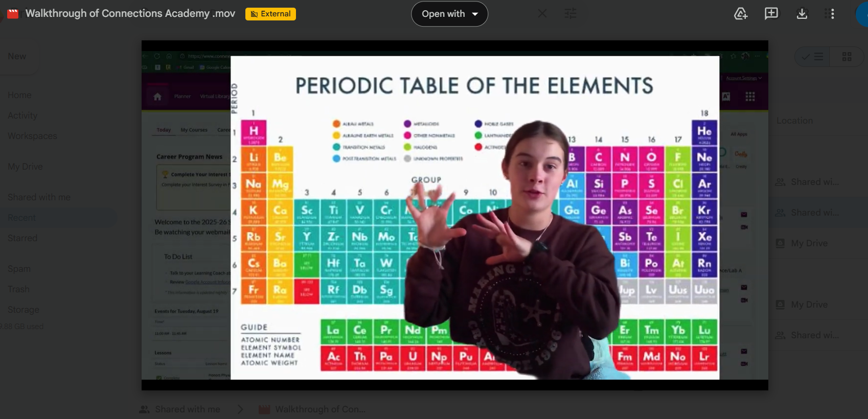Click Shared with me breadcrumb at bottom
The width and height of the screenshot is (868, 419).
[x=187, y=409]
